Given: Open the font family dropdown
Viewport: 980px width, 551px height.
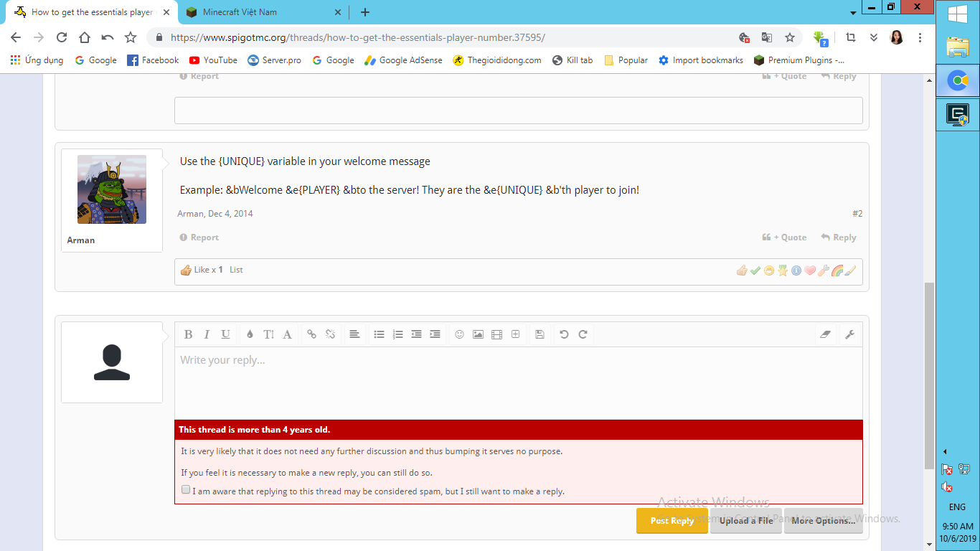Looking at the screenshot, I should (x=287, y=334).
